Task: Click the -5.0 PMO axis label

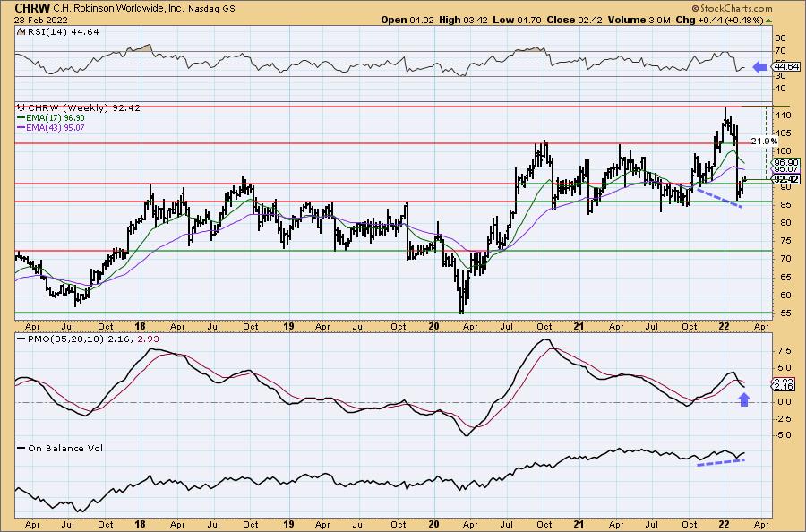Action: [x=783, y=435]
